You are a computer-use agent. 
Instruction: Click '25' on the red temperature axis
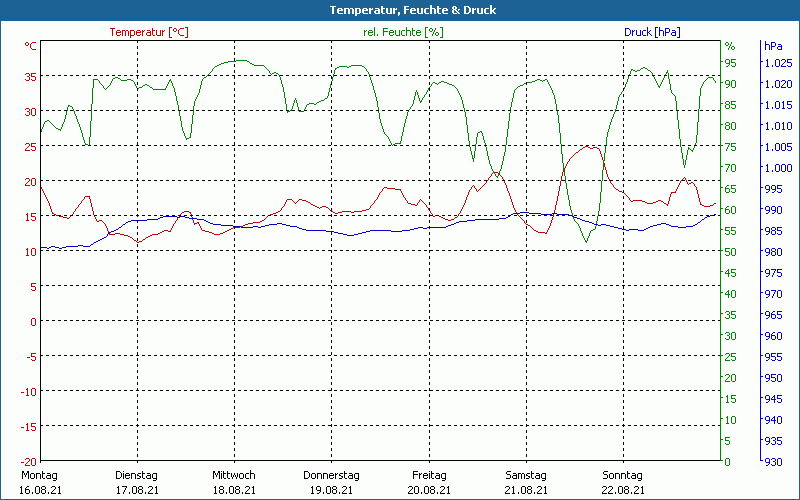pyautogui.click(x=31, y=146)
